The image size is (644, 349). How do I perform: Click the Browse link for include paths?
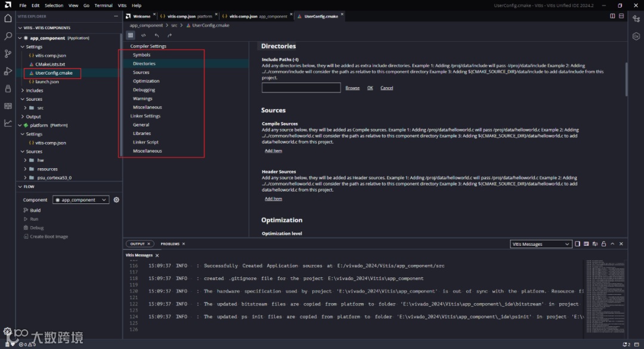[352, 88]
